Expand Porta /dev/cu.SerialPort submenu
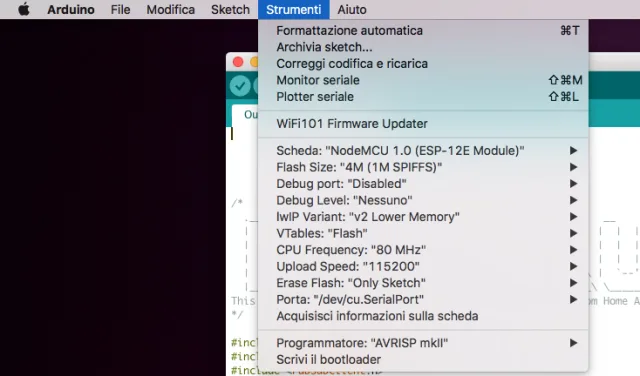The image size is (640, 376). pos(423,299)
